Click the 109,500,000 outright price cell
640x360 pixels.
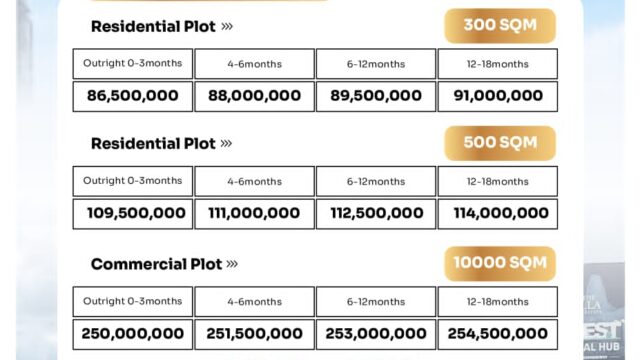tap(133, 214)
